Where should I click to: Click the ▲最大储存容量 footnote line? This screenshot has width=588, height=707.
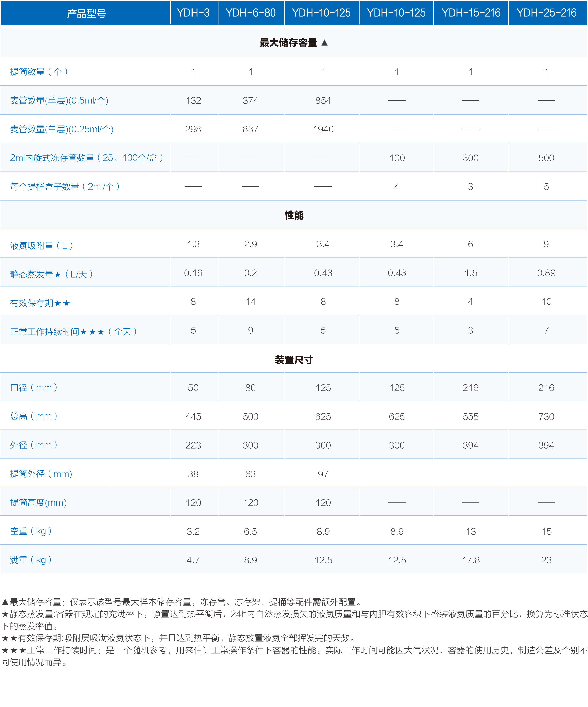tap(182, 602)
